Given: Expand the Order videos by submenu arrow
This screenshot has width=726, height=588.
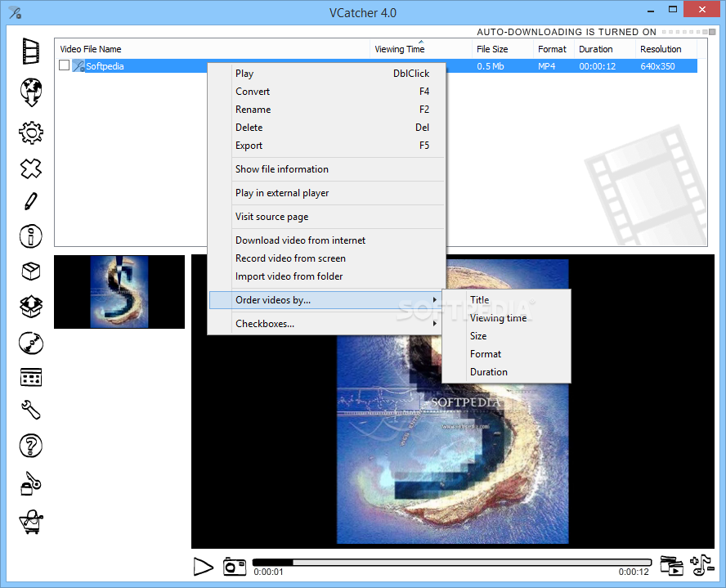Looking at the screenshot, I should click(434, 300).
